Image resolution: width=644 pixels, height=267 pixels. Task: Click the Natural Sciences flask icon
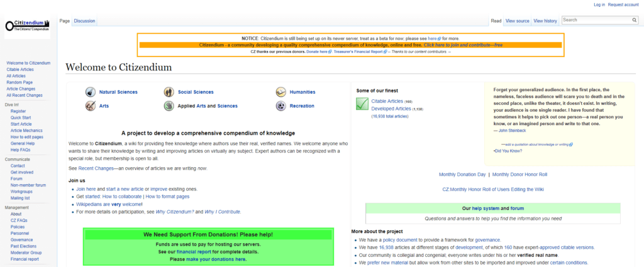(91, 92)
